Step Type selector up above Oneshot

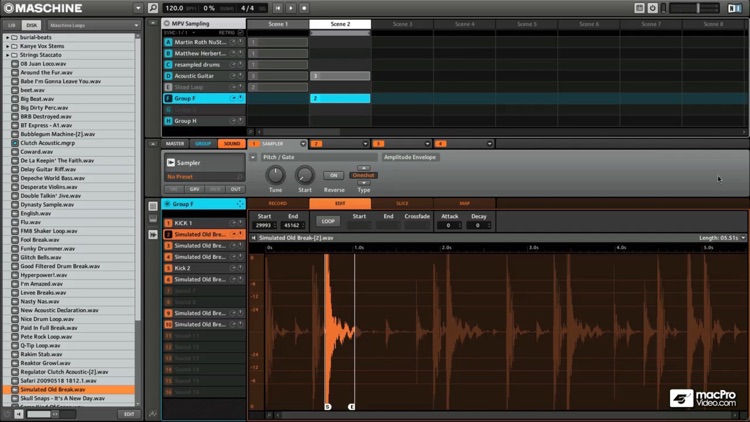point(364,168)
